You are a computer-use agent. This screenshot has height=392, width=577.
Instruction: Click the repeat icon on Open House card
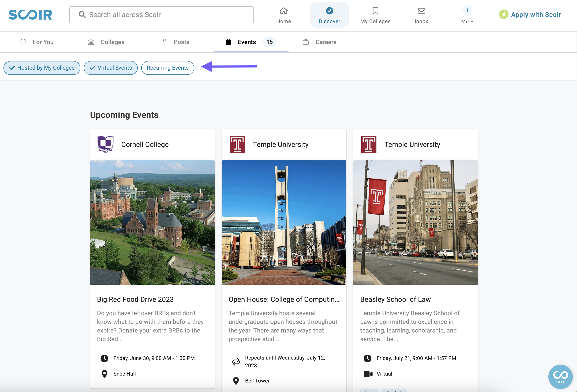point(236,361)
